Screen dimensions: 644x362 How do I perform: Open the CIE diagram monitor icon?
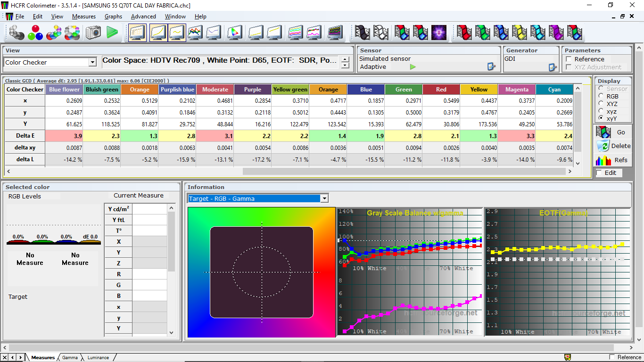[x=234, y=33]
